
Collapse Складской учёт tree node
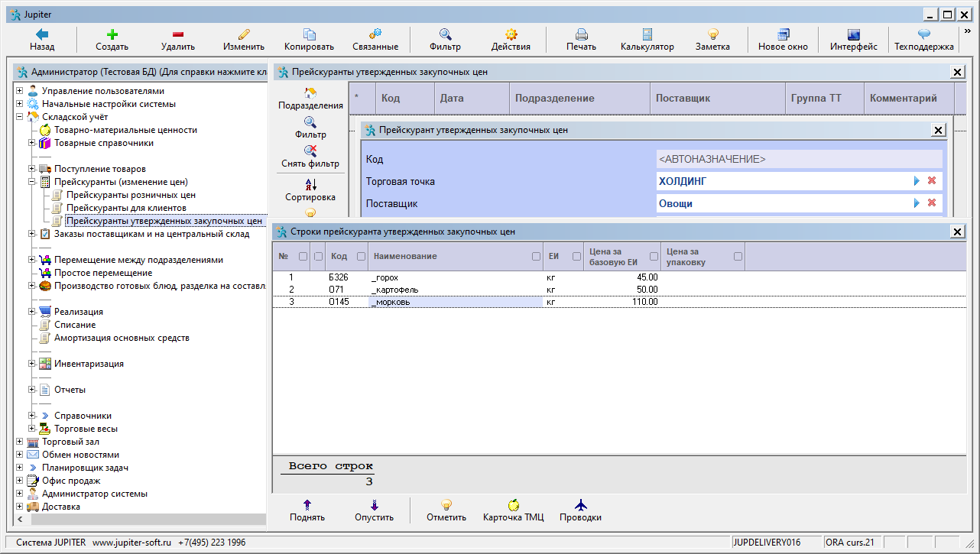[x=20, y=117]
